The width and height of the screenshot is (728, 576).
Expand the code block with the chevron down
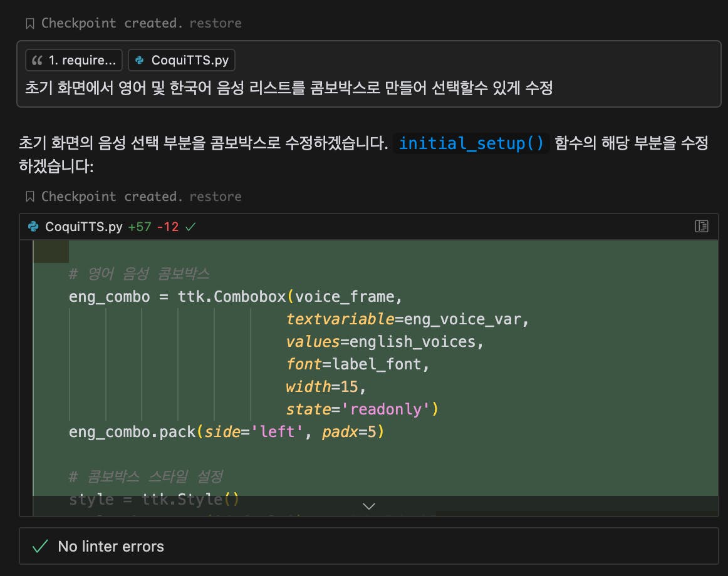[369, 506]
